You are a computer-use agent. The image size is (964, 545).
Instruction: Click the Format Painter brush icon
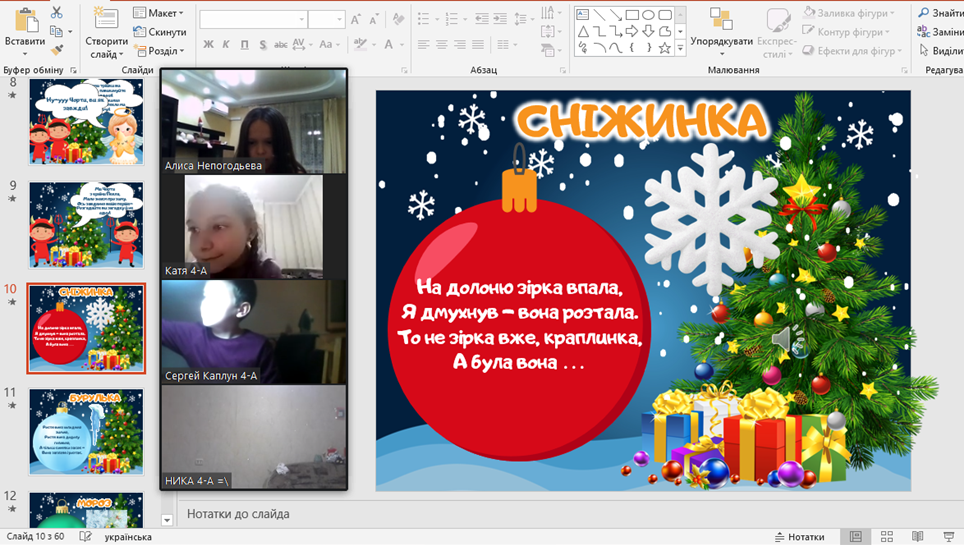[57, 50]
